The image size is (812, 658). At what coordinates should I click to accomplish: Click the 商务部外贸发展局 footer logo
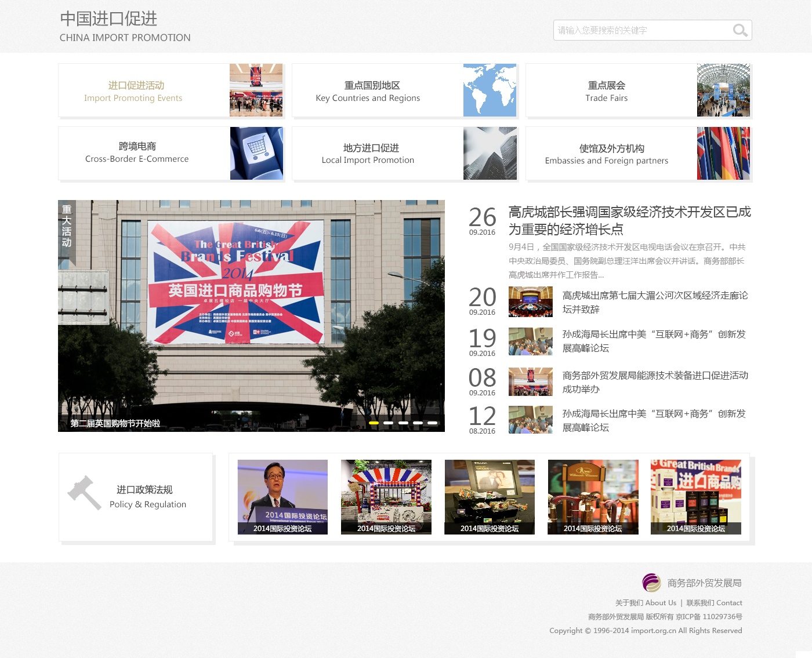(x=692, y=583)
